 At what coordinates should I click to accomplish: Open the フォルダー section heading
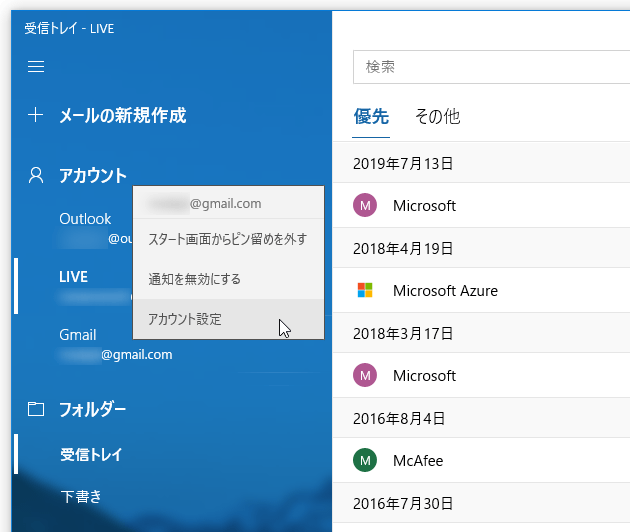coord(93,409)
